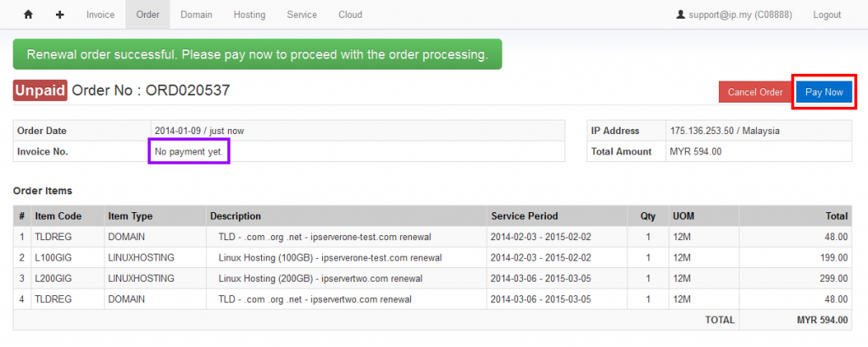Open the Cloud menu
The width and height of the screenshot is (868, 347).
point(350,14)
